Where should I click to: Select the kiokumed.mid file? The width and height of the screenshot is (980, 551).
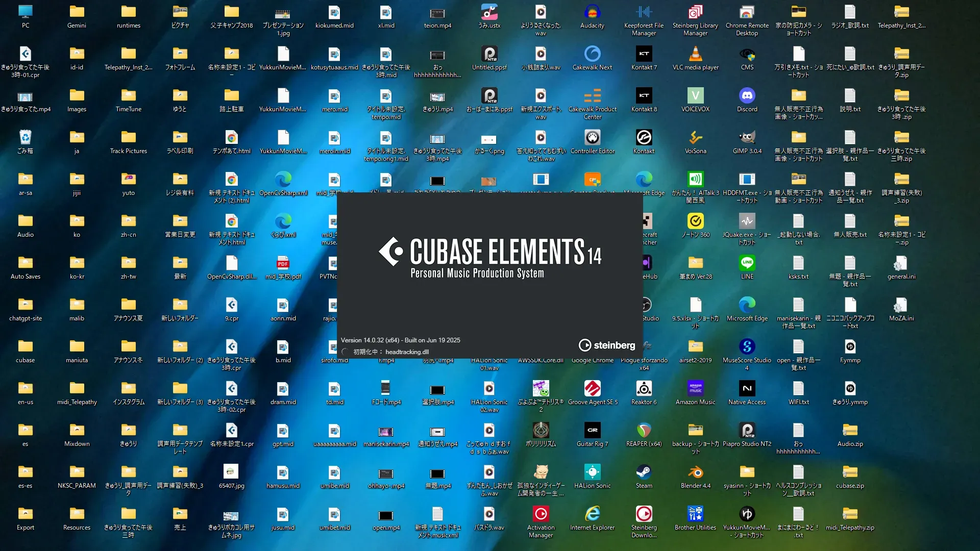(x=334, y=13)
